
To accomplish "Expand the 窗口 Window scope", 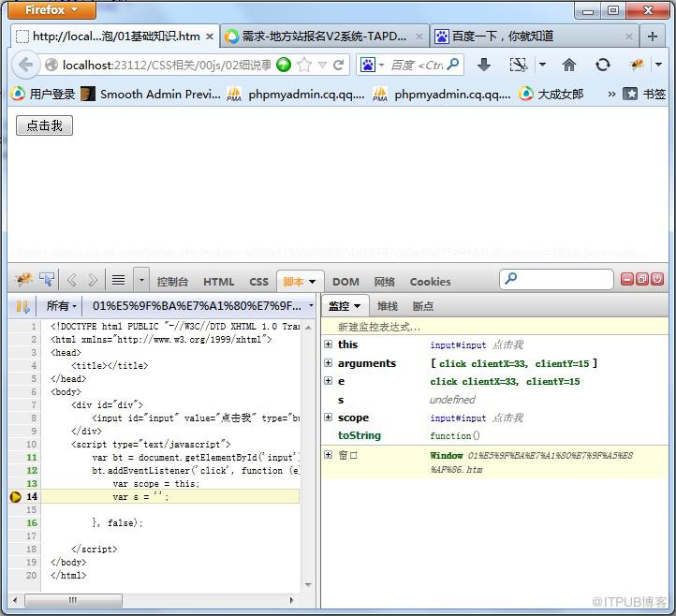I will (x=329, y=455).
